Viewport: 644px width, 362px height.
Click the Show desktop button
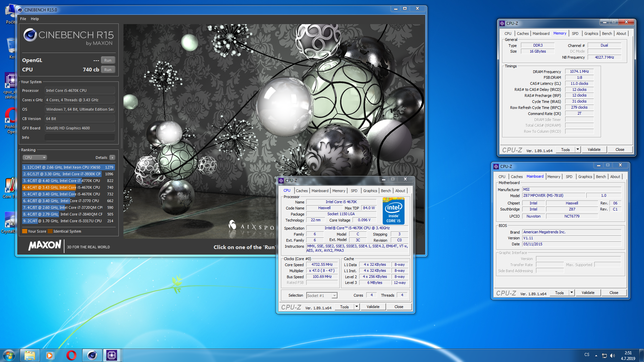641,355
